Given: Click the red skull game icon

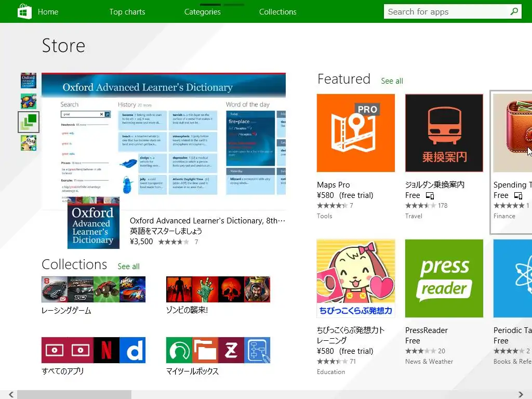Looking at the screenshot, I should point(231,289).
